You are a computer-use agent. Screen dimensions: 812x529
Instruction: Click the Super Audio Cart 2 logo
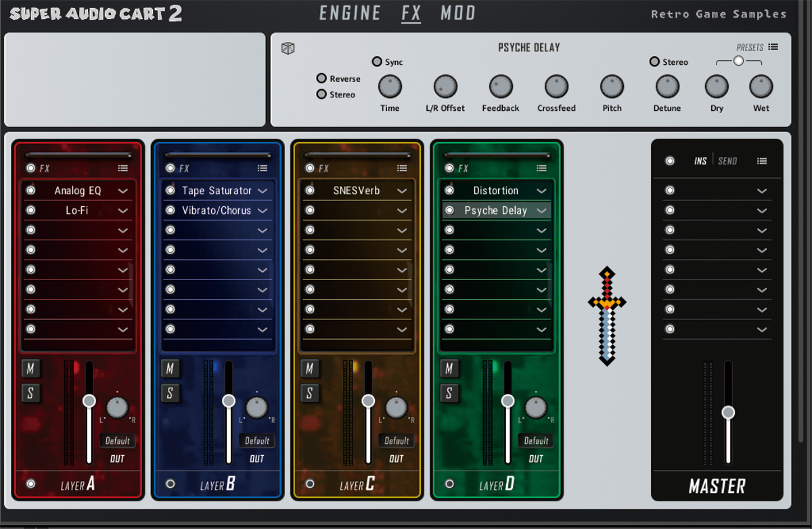click(x=96, y=13)
